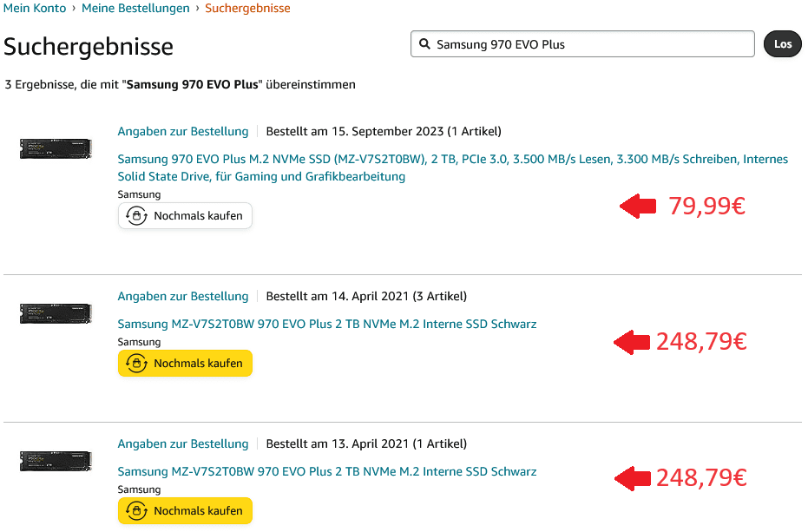Open the product link ordered 14. April 2021

[326, 324]
